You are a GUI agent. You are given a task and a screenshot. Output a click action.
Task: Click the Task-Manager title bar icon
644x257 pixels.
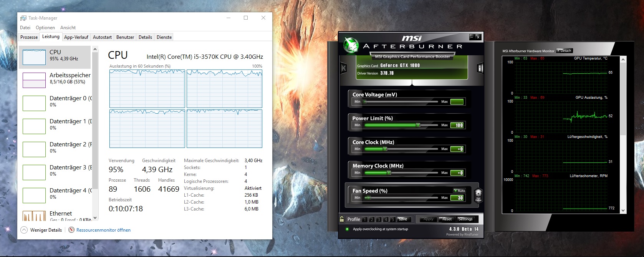(x=23, y=18)
